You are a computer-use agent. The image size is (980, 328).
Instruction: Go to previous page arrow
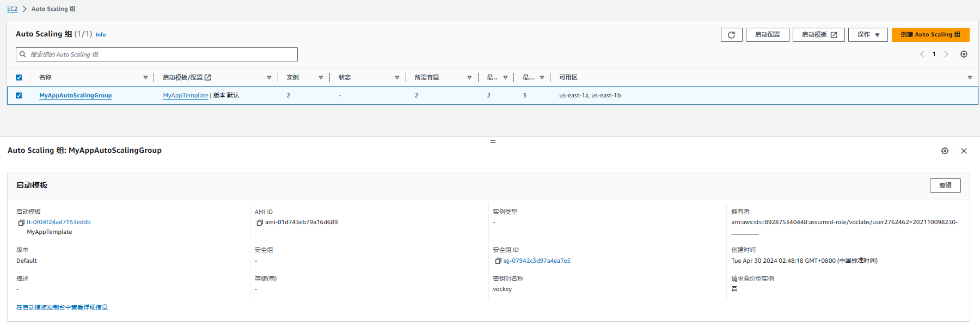point(922,54)
